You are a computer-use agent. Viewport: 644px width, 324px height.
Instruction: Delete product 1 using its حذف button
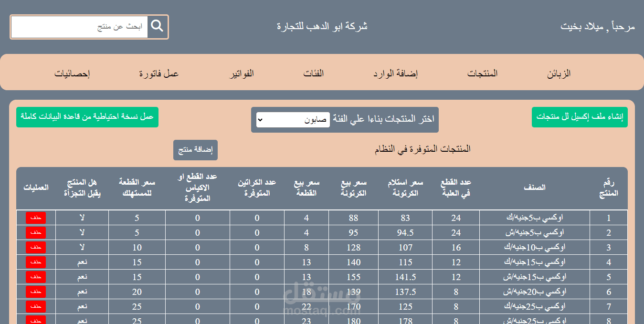36,218
